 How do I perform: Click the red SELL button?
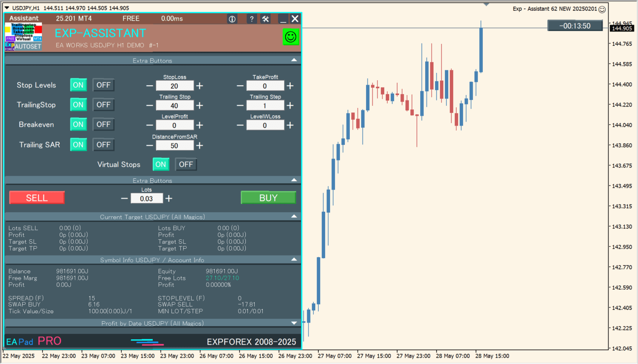click(37, 198)
